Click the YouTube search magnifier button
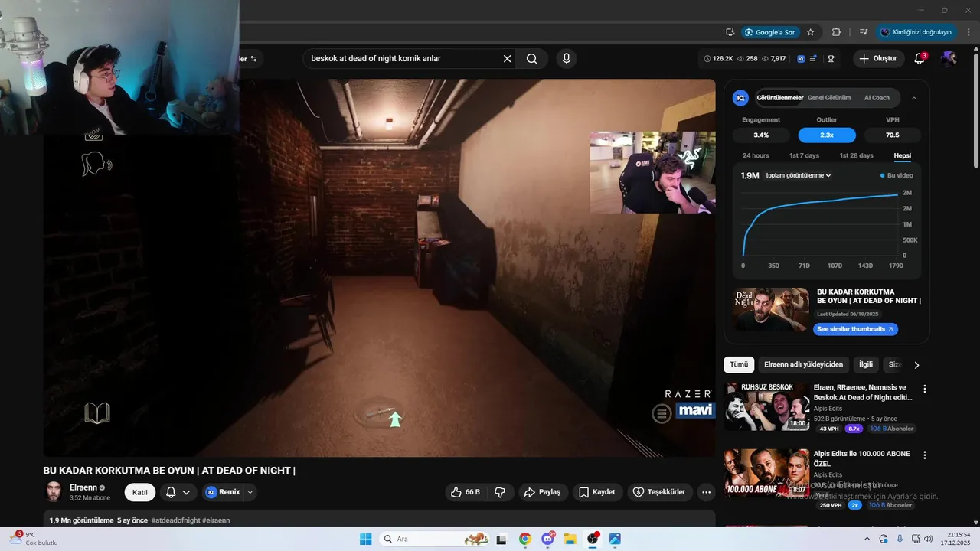Screen dimensions: 980x551 pyautogui.click(x=532, y=58)
